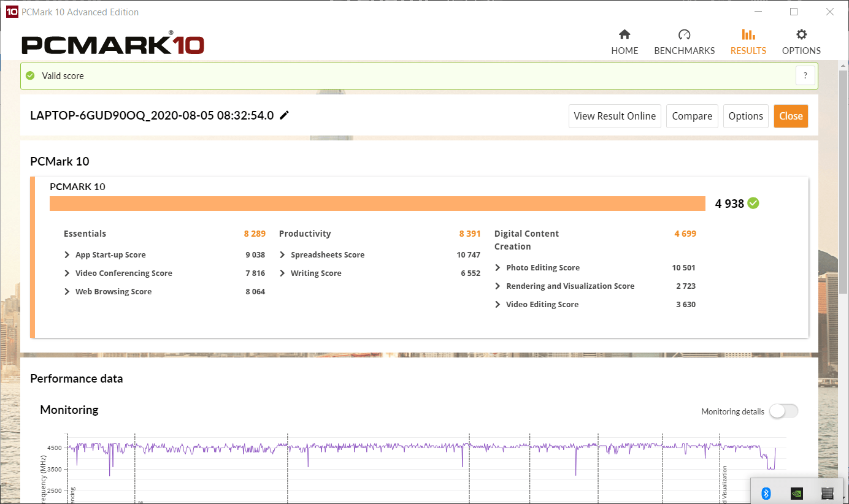Image resolution: width=849 pixels, height=504 pixels.
Task: Expand Rendering and Visualization Score
Action: point(498,286)
